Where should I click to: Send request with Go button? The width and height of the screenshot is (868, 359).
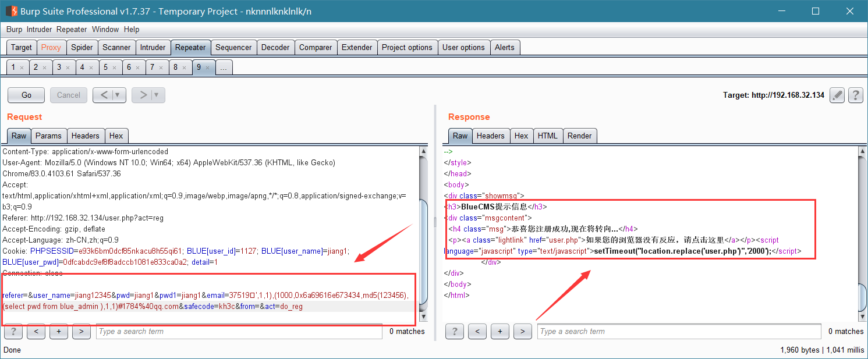tap(26, 95)
